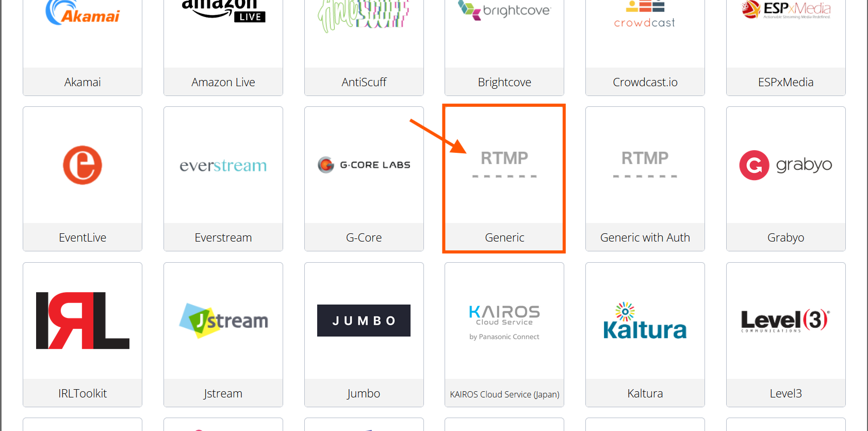Select the Level(3) logo
Screen dimensions: 868x431
[785, 321]
